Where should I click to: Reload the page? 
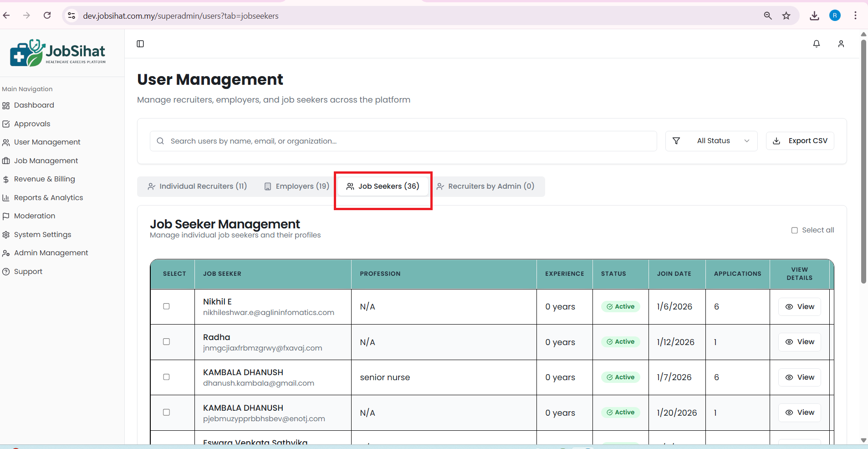click(x=47, y=15)
